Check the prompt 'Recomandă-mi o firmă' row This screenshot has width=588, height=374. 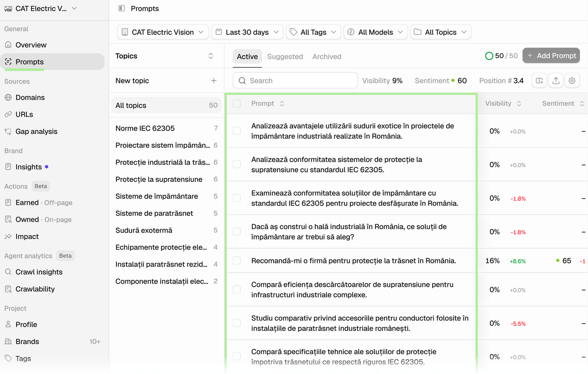click(x=237, y=260)
